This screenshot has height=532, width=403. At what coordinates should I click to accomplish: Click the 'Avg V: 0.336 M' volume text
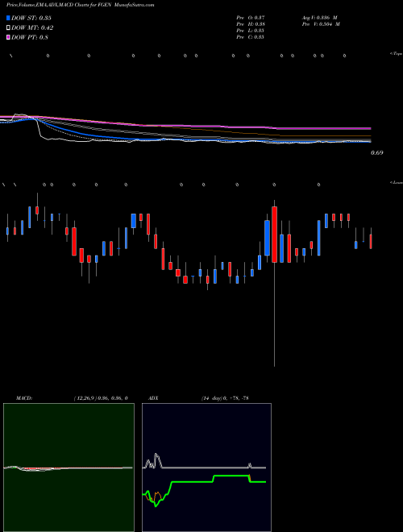[x=319, y=18]
